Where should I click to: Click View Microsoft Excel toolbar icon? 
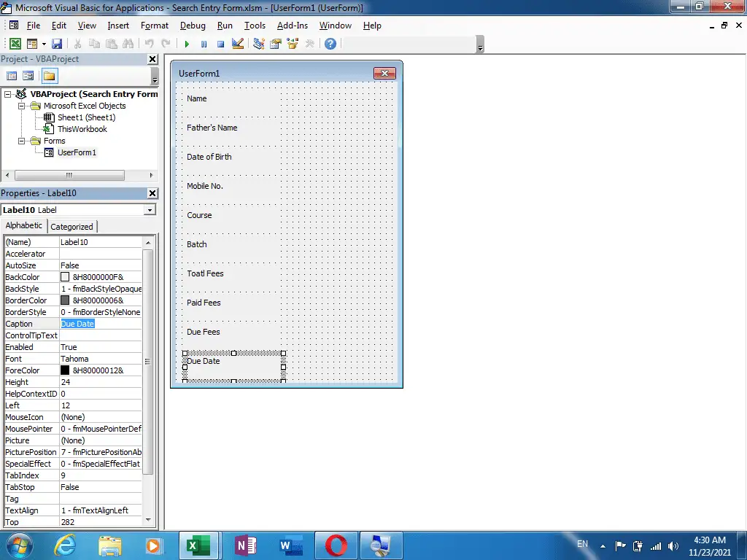pos(15,44)
